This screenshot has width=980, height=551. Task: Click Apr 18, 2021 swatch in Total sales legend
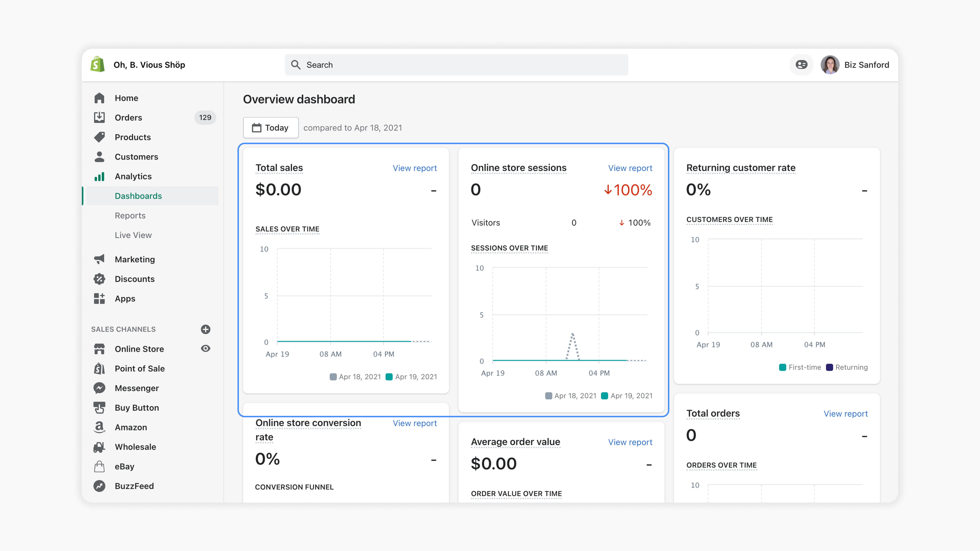tap(333, 377)
